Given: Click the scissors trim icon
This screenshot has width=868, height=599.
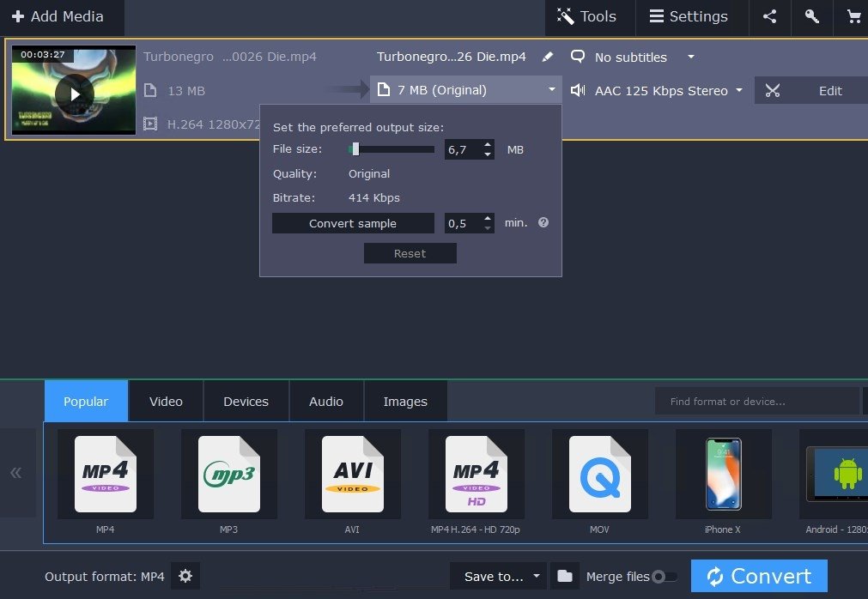Looking at the screenshot, I should [772, 91].
